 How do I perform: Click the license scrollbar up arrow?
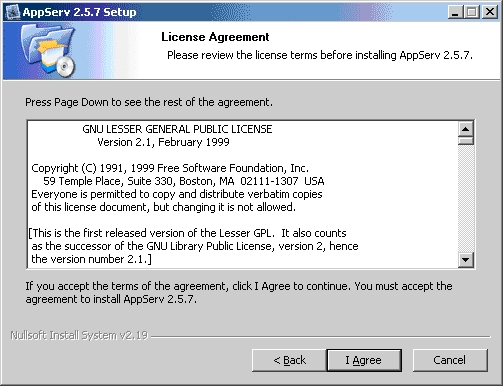pyautogui.click(x=466, y=128)
